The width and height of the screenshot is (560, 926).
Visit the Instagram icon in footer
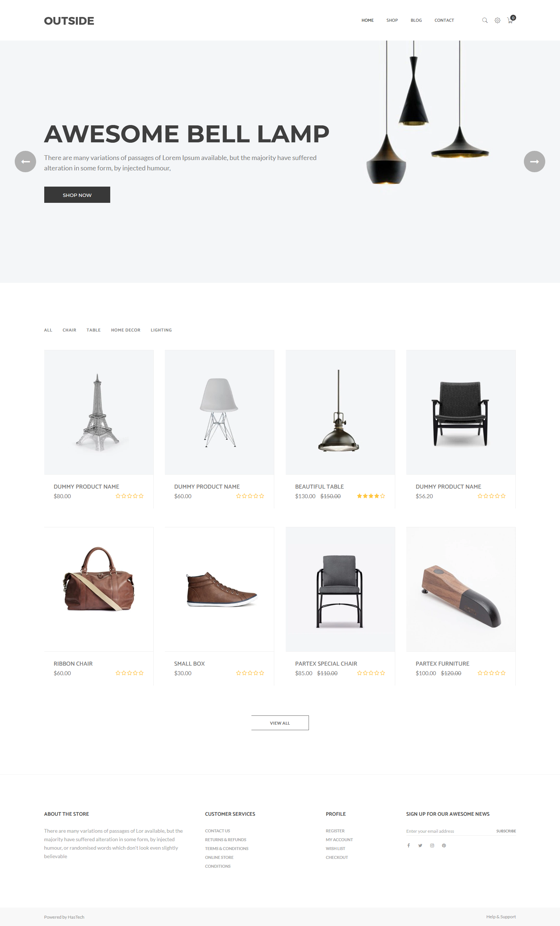click(432, 845)
